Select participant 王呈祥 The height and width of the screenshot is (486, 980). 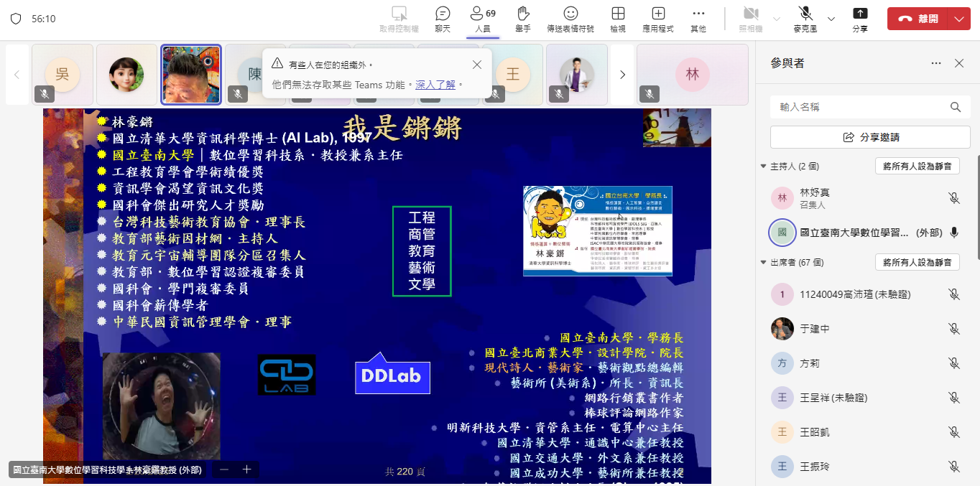tap(867, 398)
